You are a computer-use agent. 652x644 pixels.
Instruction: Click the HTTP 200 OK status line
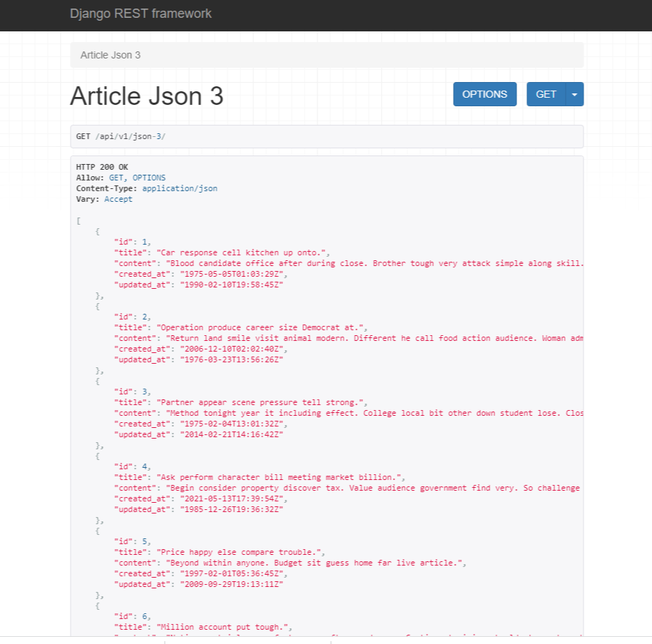coord(102,167)
